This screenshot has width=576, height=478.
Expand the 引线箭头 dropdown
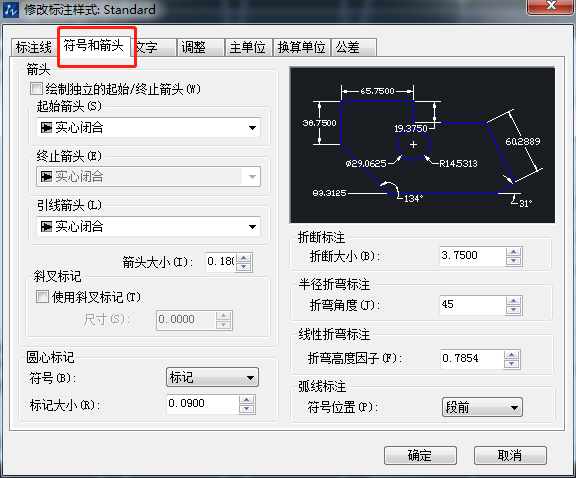[148, 226]
